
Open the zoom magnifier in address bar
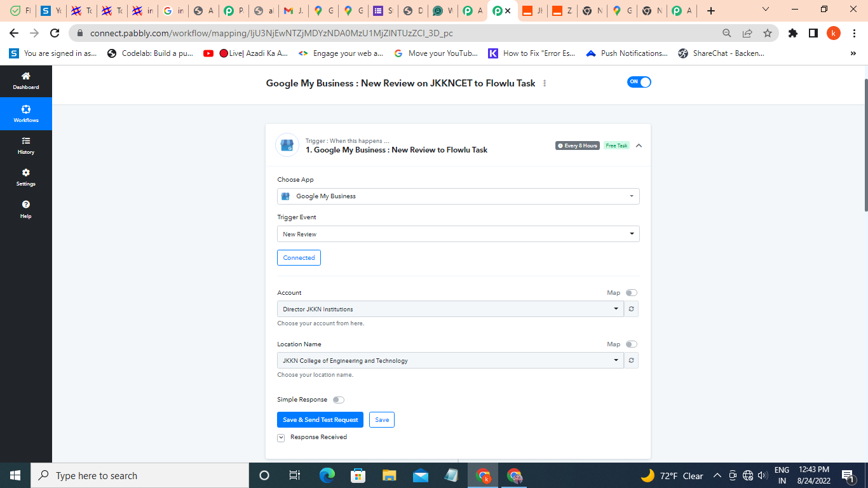coord(727,33)
